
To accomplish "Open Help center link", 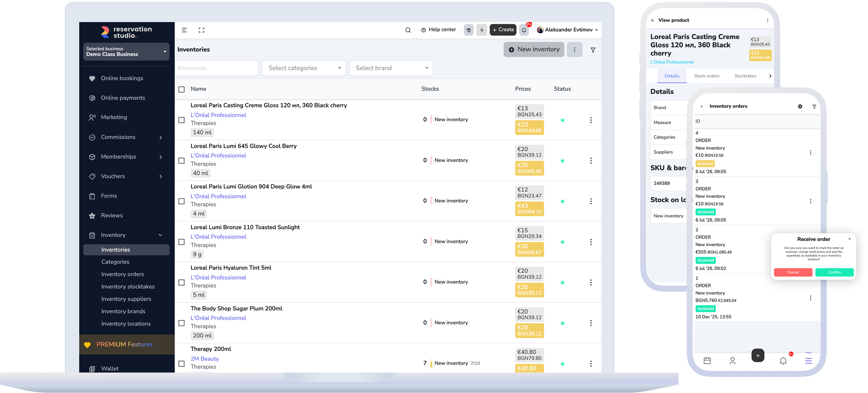I will click(438, 30).
